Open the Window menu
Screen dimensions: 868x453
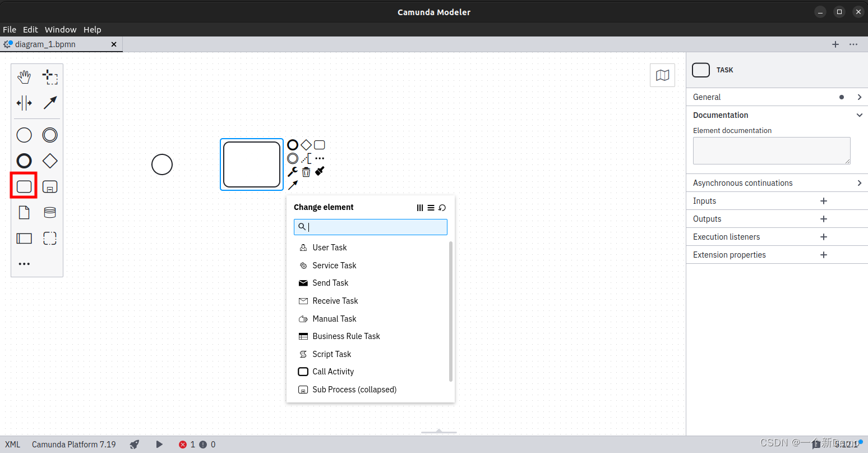point(61,30)
